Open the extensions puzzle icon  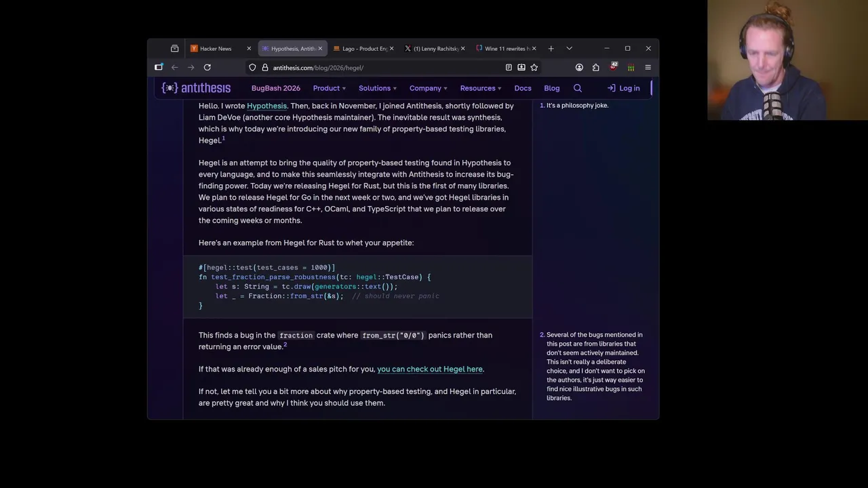[x=595, y=68]
